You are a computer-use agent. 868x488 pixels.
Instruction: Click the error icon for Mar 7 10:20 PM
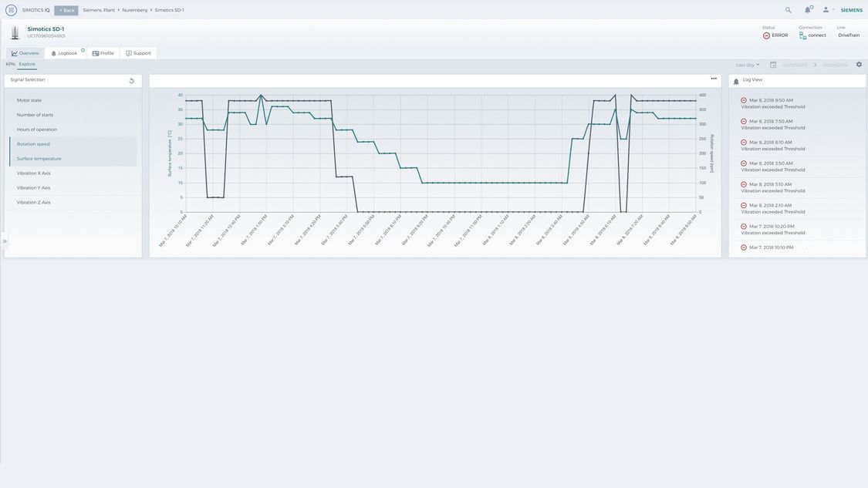pos(744,227)
